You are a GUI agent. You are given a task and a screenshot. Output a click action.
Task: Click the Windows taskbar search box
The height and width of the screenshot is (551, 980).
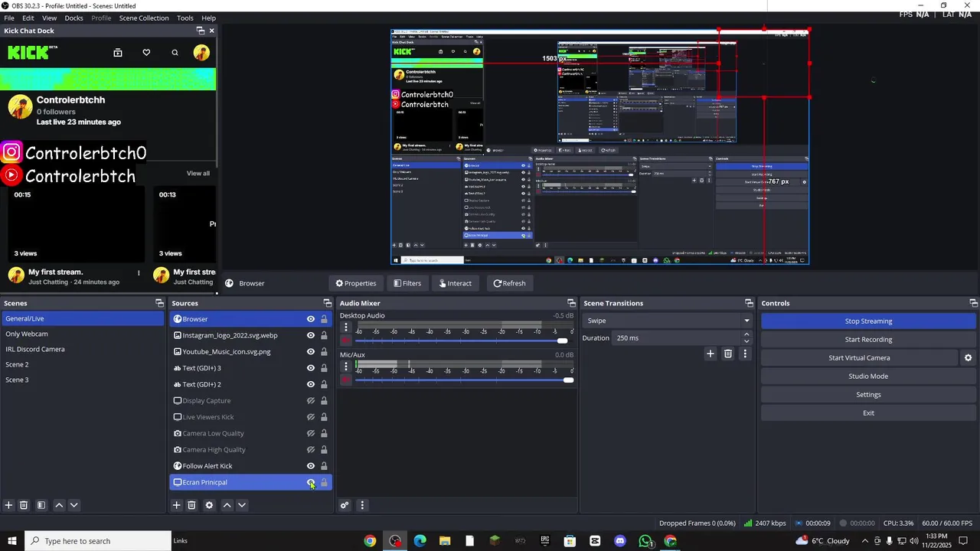pos(98,541)
